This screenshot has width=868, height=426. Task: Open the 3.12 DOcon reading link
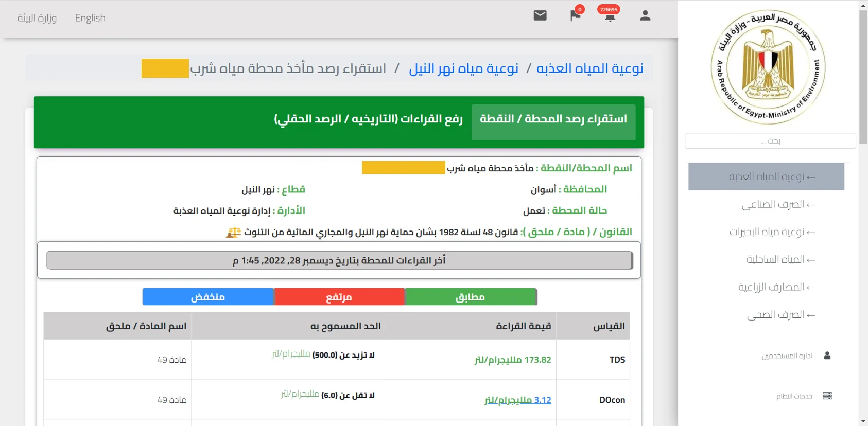518,400
